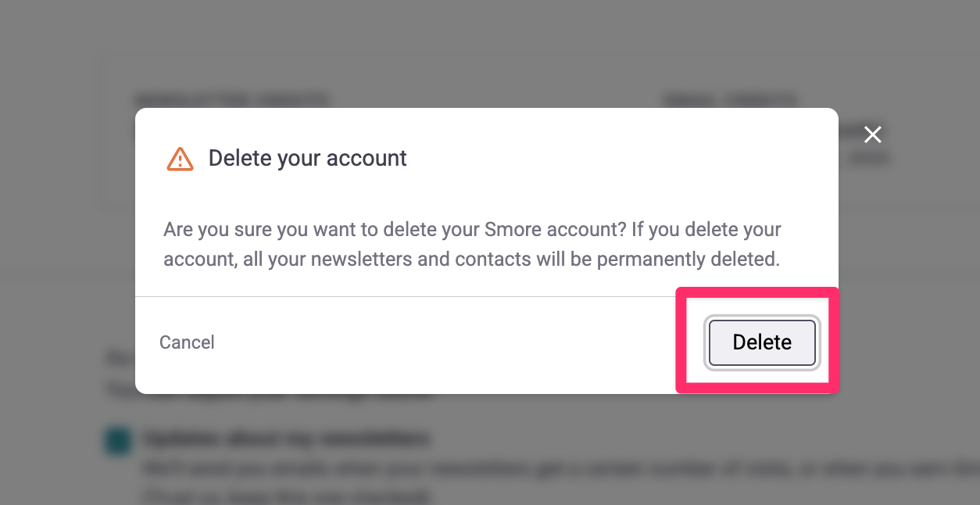This screenshot has width=980, height=505.
Task: Click the blurred "Updates about my newsletters" label
Action: pos(287,439)
